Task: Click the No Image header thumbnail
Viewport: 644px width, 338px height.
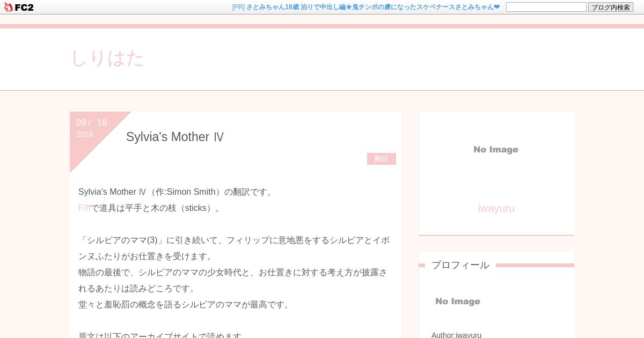Action: pos(496,150)
